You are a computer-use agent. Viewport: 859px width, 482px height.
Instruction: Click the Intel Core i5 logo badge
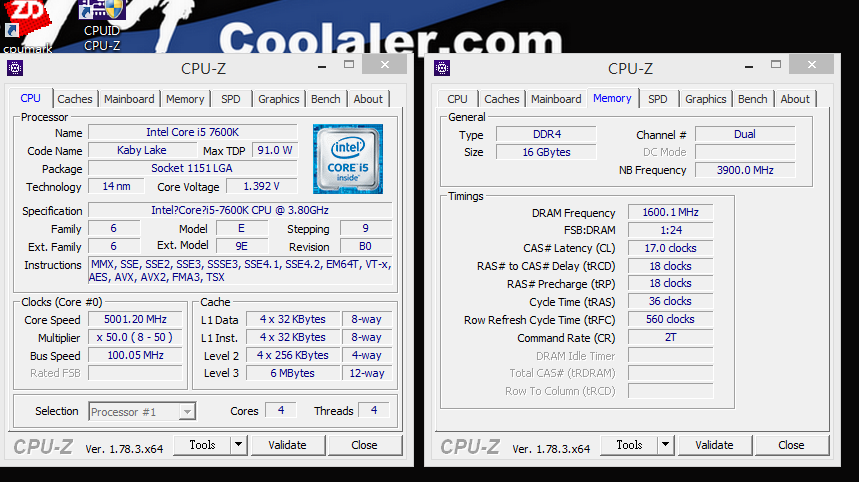pos(348,159)
